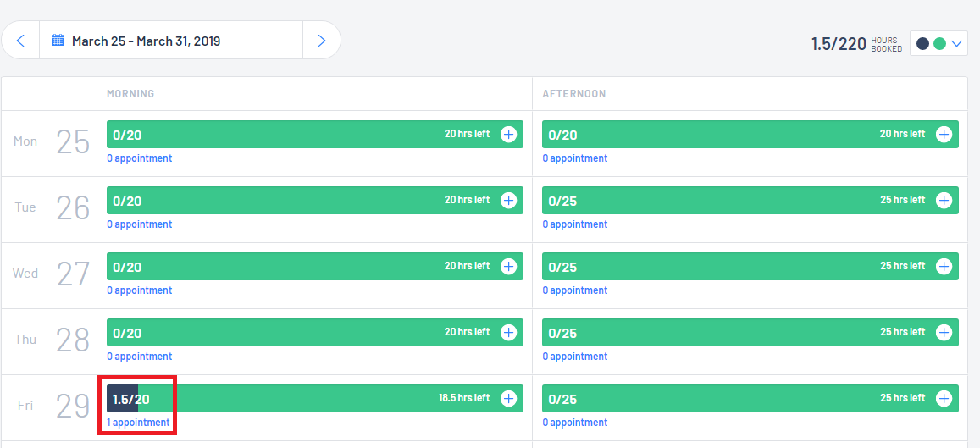Add appointment on Monday 25 afternoon
This screenshot has height=448, width=980.
click(944, 135)
